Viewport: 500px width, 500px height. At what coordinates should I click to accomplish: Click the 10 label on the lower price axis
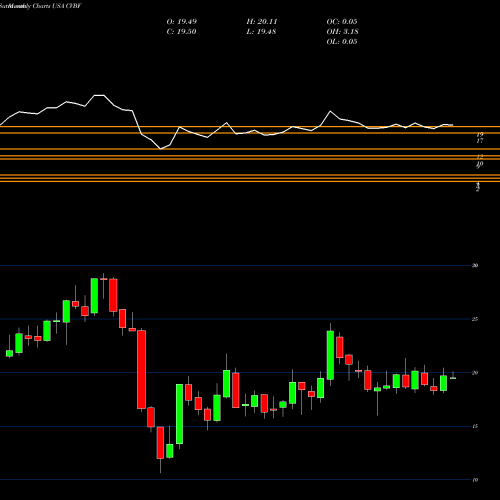[x=475, y=480]
